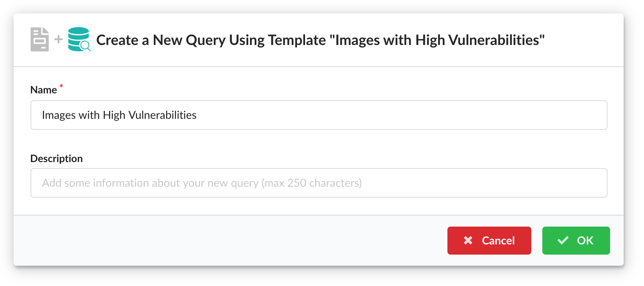This screenshot has height=286, width=644.
Task: Click the red required asterisk beside Name
Action: pyautogui.click(x=61, y=86)
